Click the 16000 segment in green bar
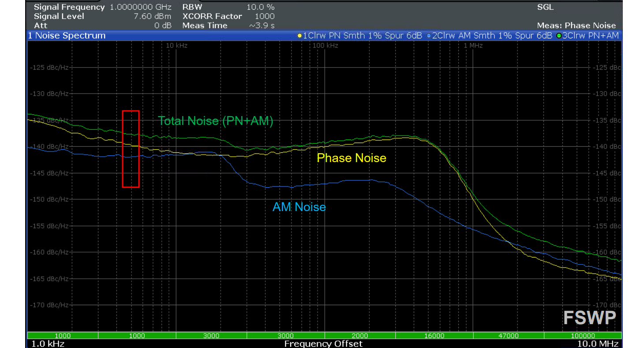 [434, 336]
